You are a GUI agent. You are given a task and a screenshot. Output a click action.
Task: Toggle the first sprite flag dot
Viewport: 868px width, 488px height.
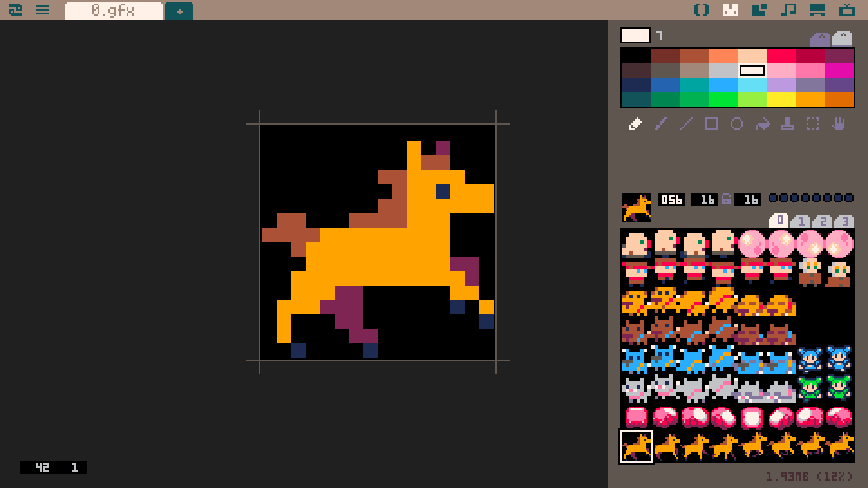coord(773,198)
